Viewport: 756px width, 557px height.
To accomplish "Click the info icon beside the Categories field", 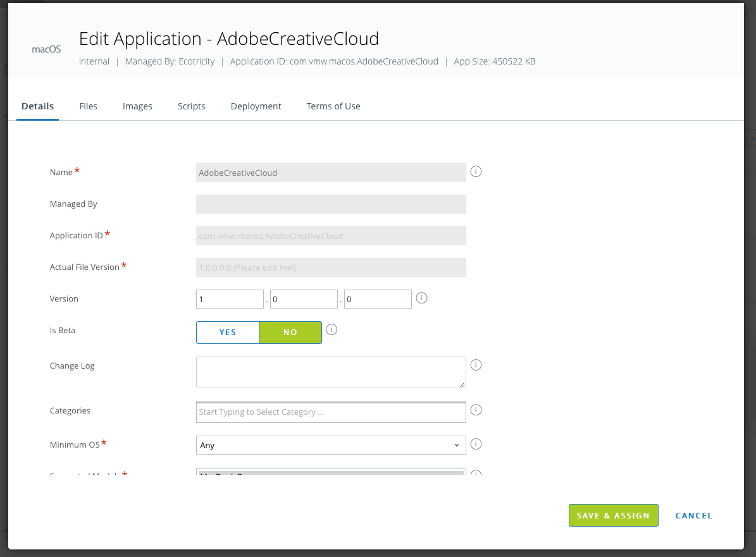I will (x=476, y=410).
